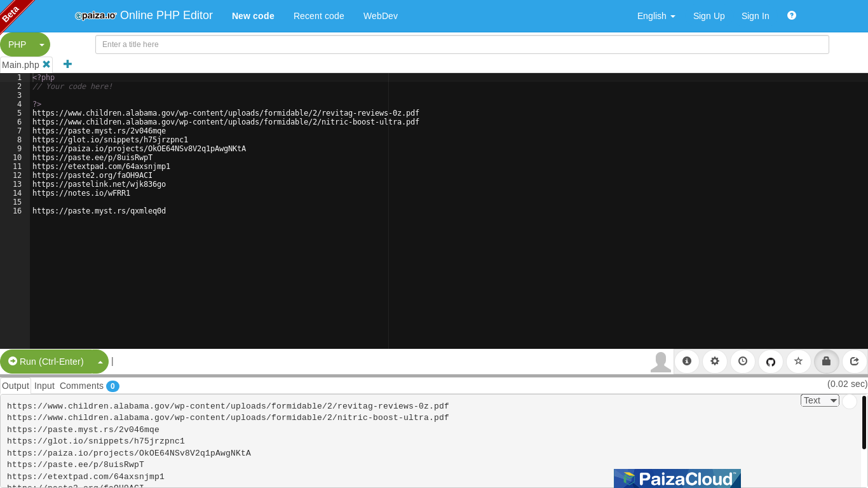Click the glot.io snippets line in editor

[x=110, y=140]
